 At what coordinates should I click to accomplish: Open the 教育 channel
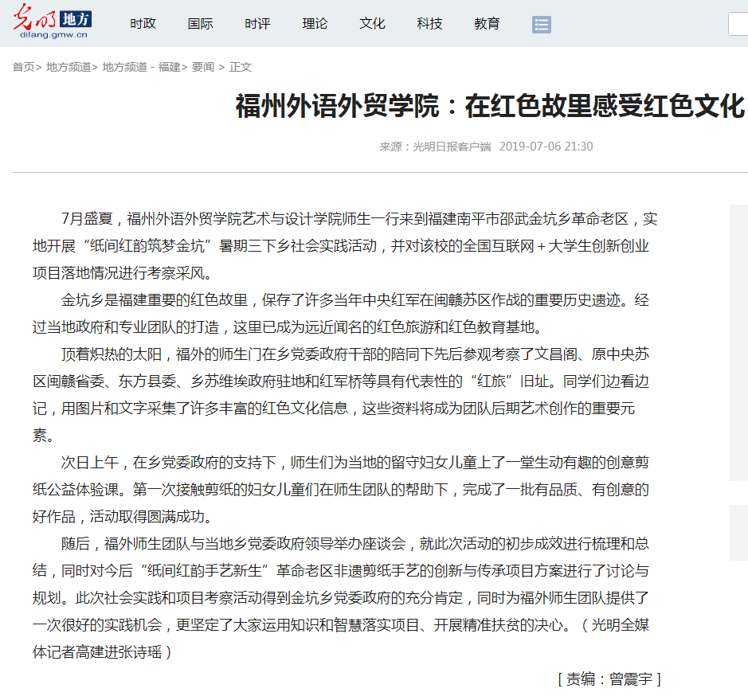(487, 24)
